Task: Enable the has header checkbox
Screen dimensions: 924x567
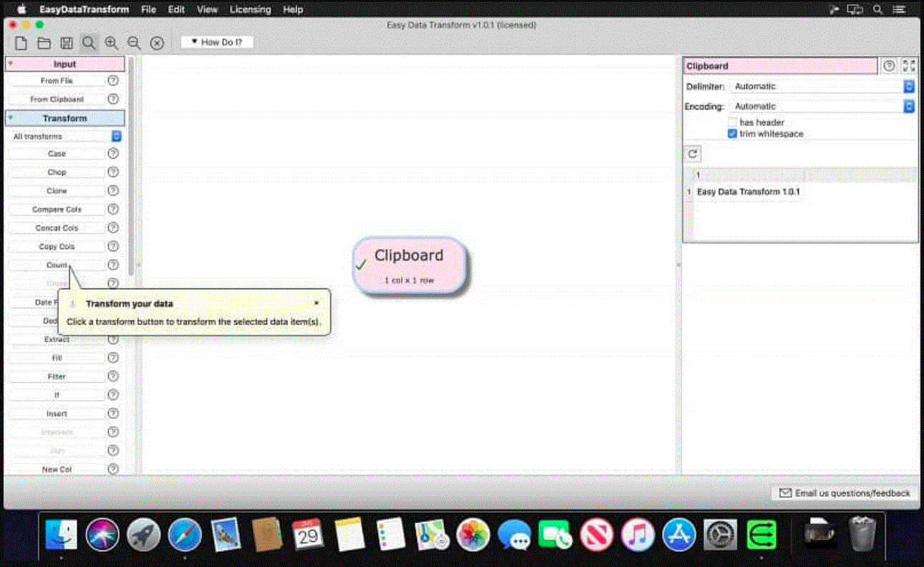Action: (x=733, y=122)
